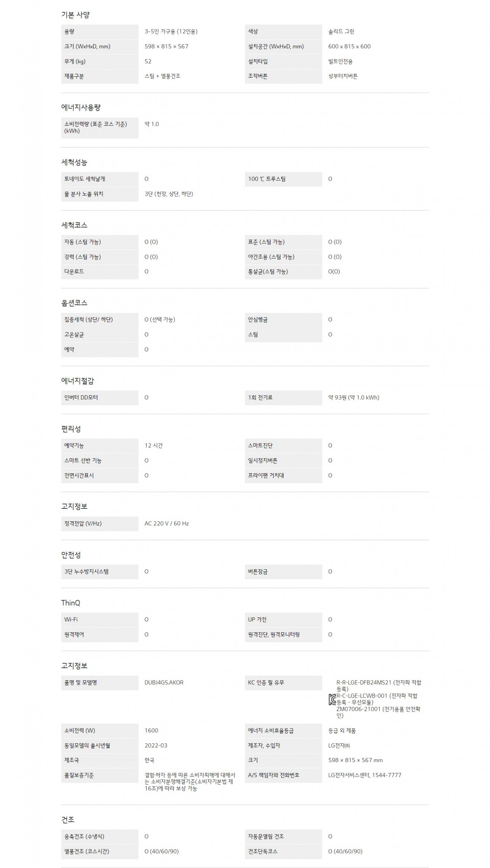The width and height of the screenshot is (490, 868).
Task: Click the 토네이도 세척날개 label
Action: 85,179
